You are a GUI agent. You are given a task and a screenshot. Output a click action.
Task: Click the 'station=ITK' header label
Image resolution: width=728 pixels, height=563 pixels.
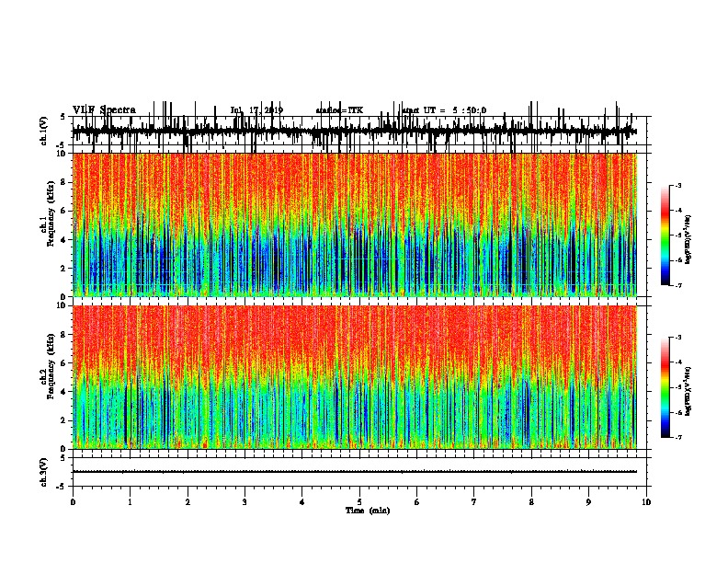(339, 110)
